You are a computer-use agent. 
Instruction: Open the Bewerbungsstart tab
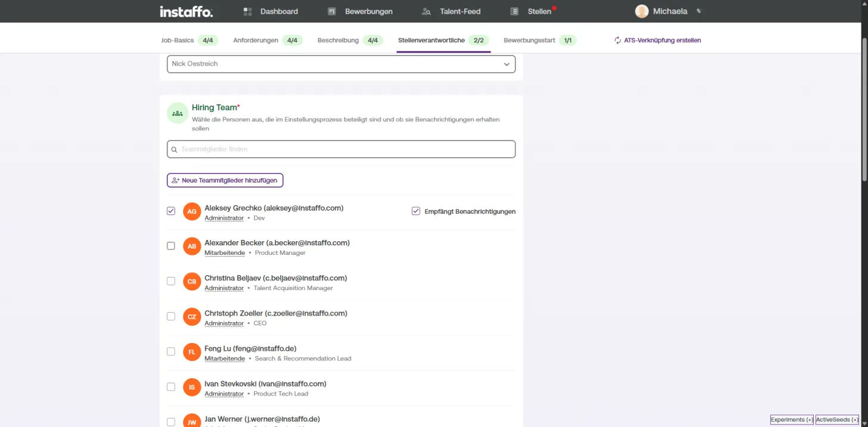tap(540, 40)
